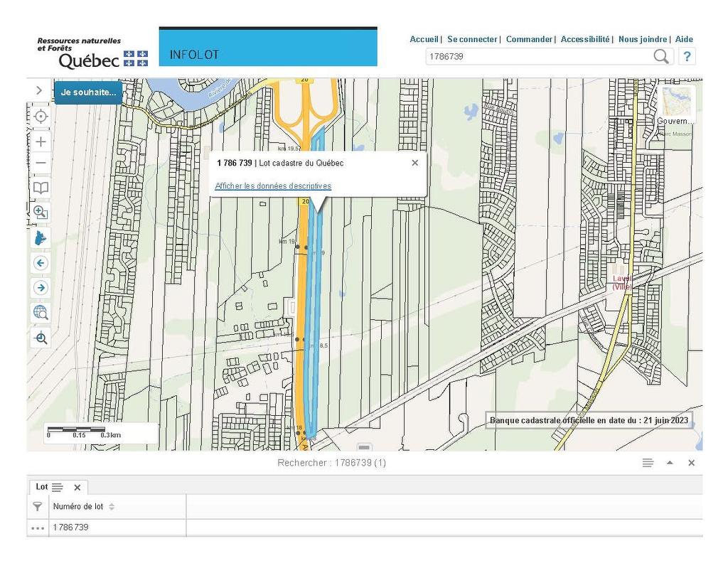Viewport: 728px width, 563px height.
Task: Zoom in with the plus button
Action: [x=41, y=141]
